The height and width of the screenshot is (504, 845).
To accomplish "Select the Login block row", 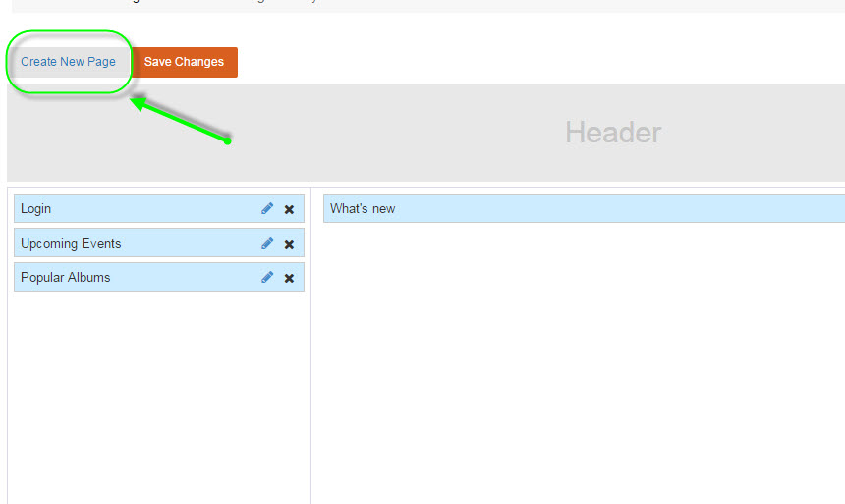I will 128,209.
